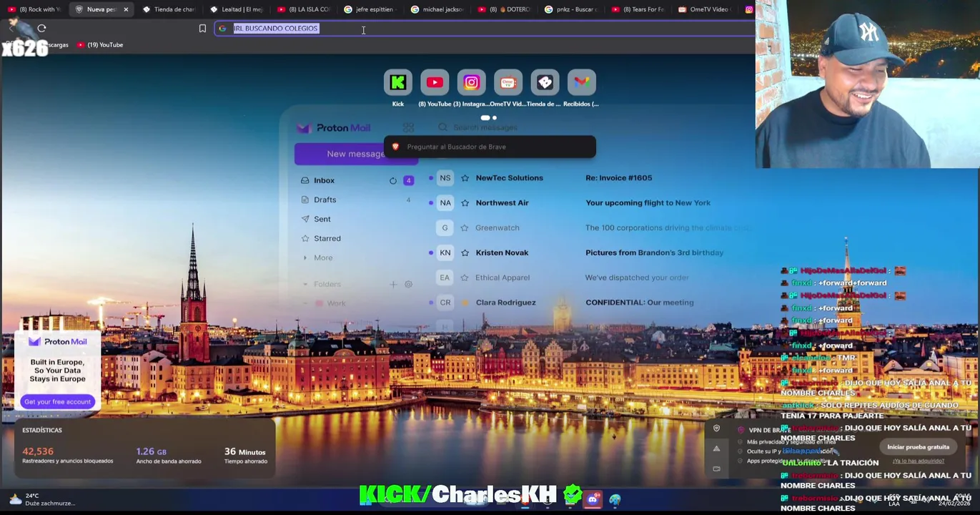Viewport: 980px width, 515px height.
Task: Open the Instagram shortcut tile
Action: click(x=471, y=83)
